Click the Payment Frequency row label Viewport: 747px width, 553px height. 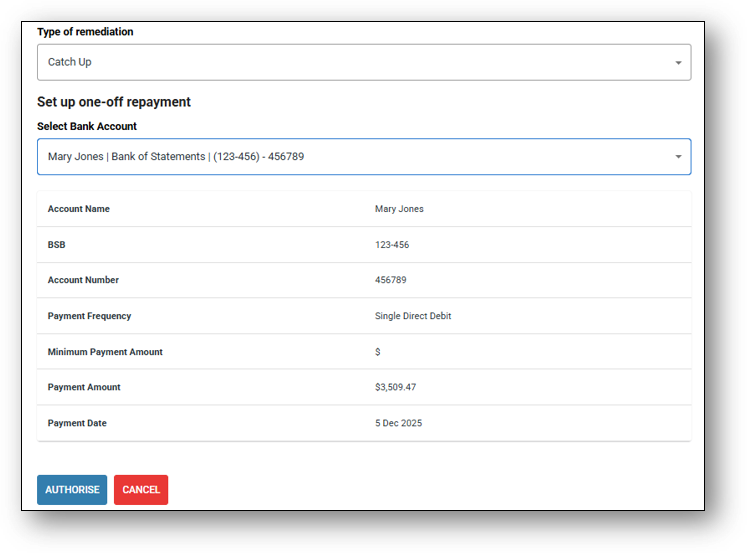click(89, 316)
